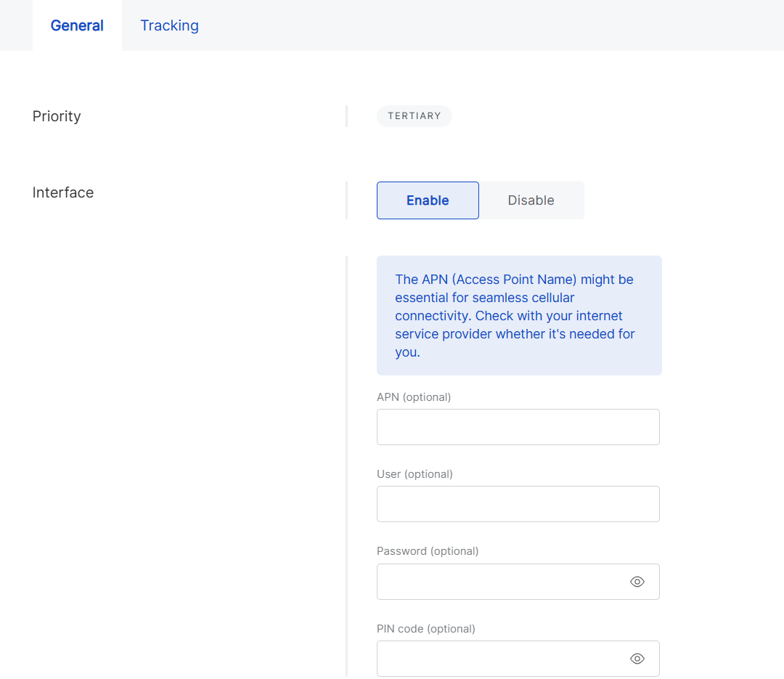The image size is (784, 679).
Task: Reveal the PIN code with eye icon
Action: (637, 659)
